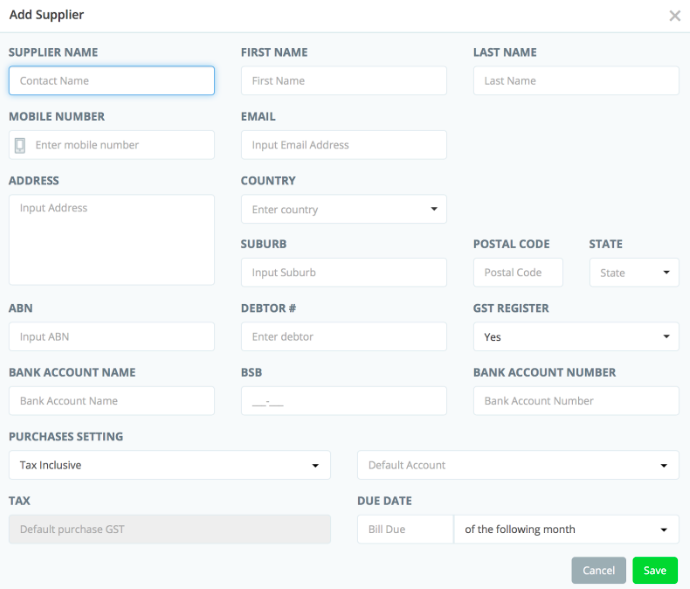Close the Add Supplier dialog

[674, 16]
